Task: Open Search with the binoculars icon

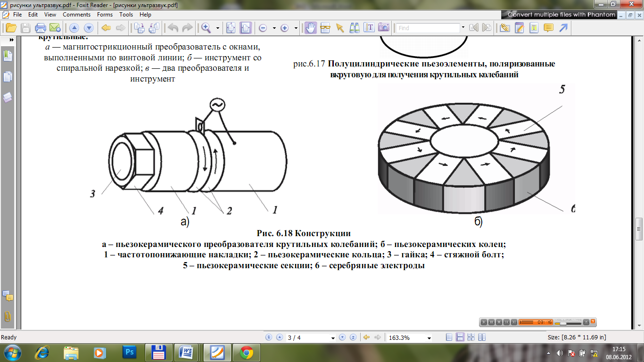Action: click(x=355, y=28)
